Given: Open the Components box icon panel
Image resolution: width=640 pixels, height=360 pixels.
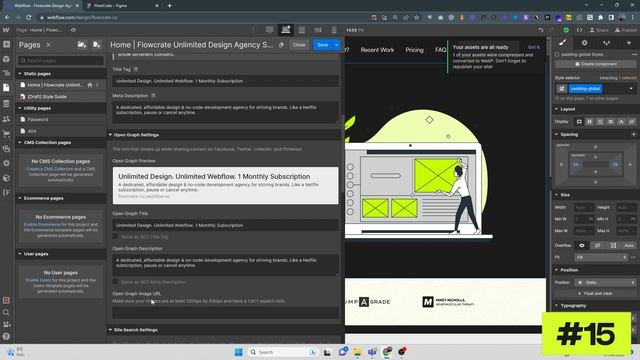Looking at the screenshot, I should [6, 59].
